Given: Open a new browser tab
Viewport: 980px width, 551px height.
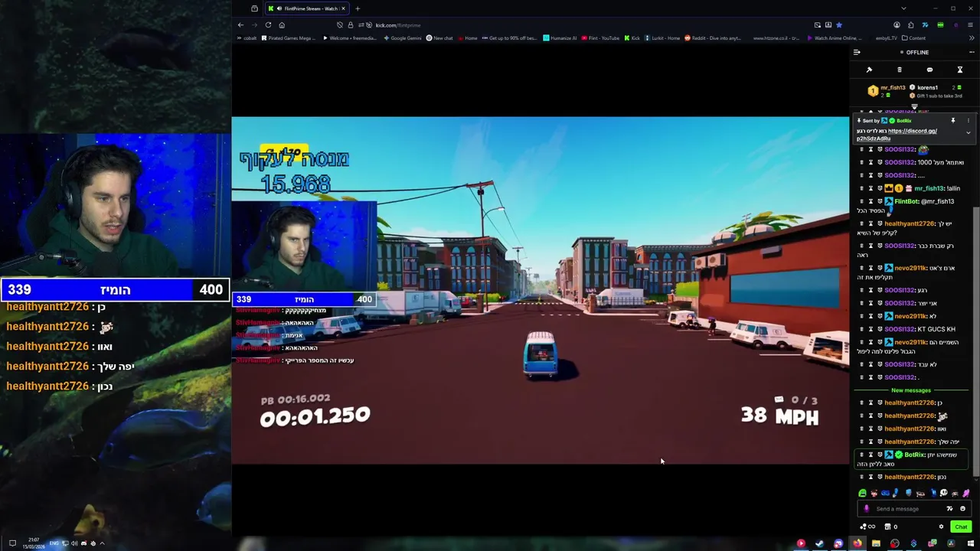Looking at the screenshot, I should [358, 8].
